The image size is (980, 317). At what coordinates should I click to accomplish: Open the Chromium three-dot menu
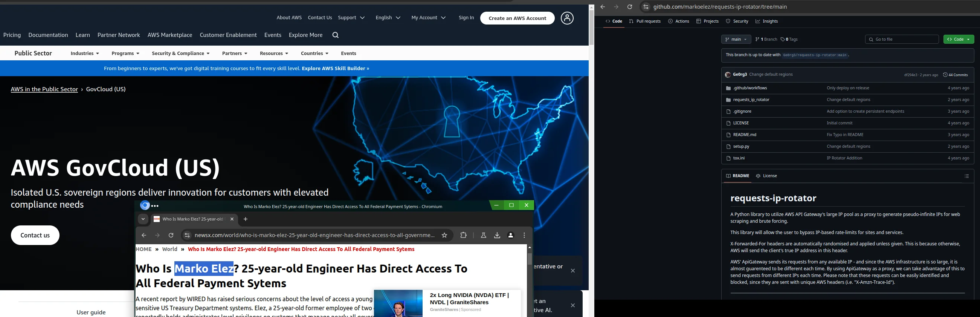pyautogui.click(x=524, y=235)
